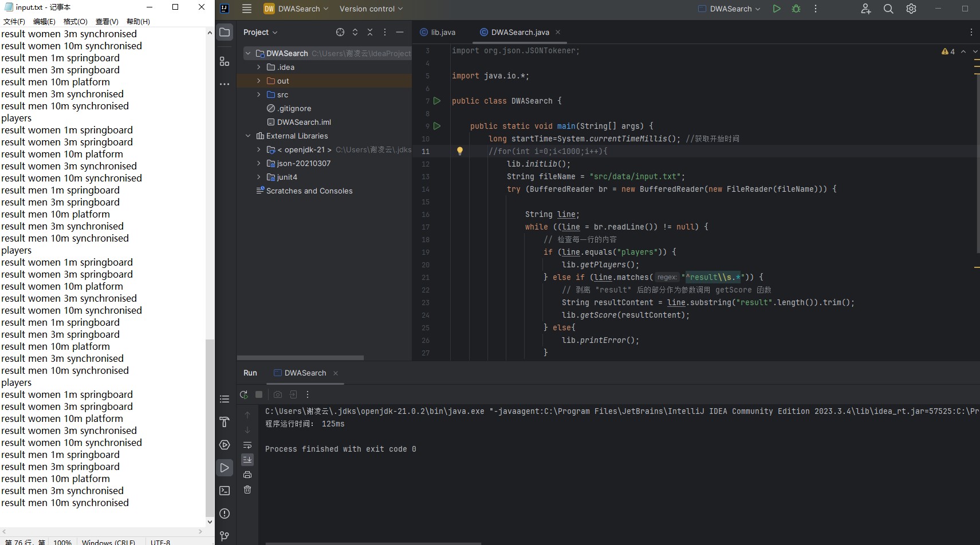Run class gutter arrow at line 7
The width and height of the screenshot is (980, 545).
[x=437, y=101]
